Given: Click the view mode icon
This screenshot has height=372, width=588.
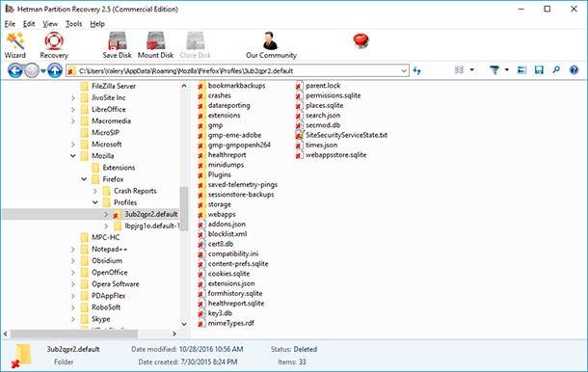Looking at the screenshot, I should point(460,70).
